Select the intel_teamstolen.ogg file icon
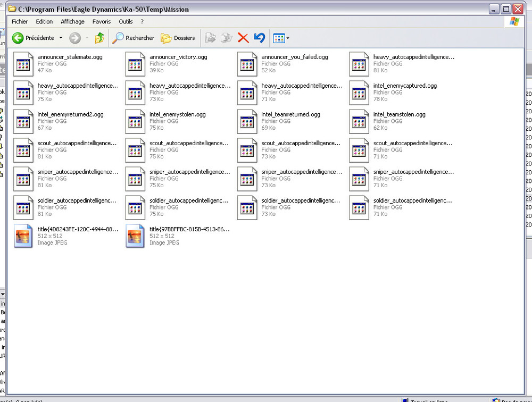Image resolution: width=532 pixels, height=402 pixels. point(359,121)
